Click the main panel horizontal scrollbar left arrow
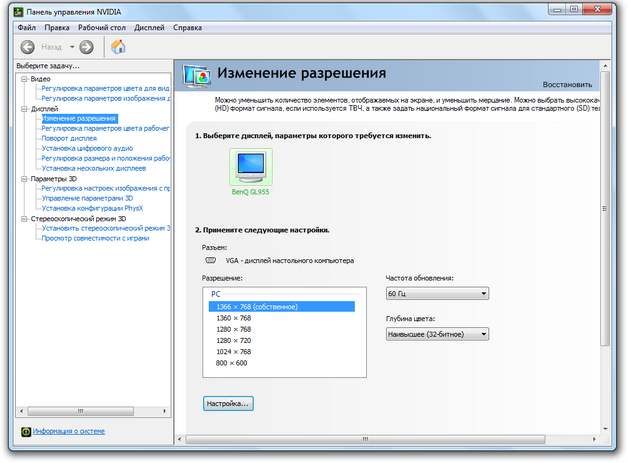 point(179,439)
